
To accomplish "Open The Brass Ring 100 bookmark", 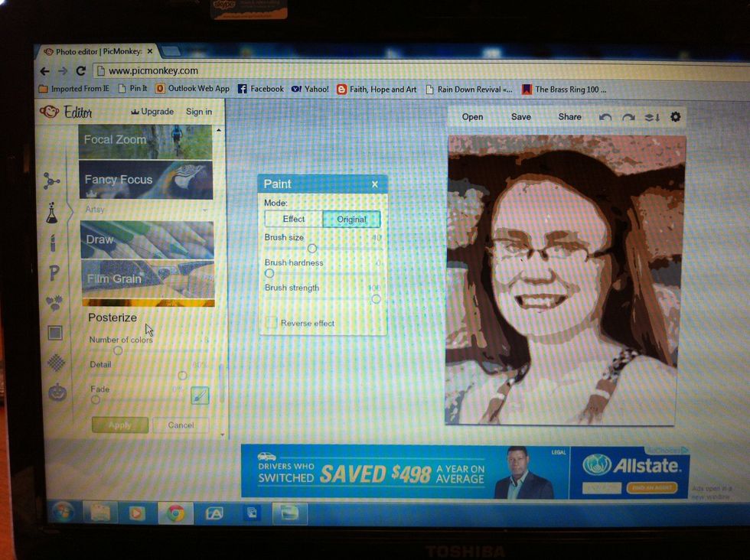I will coord(564,90).
